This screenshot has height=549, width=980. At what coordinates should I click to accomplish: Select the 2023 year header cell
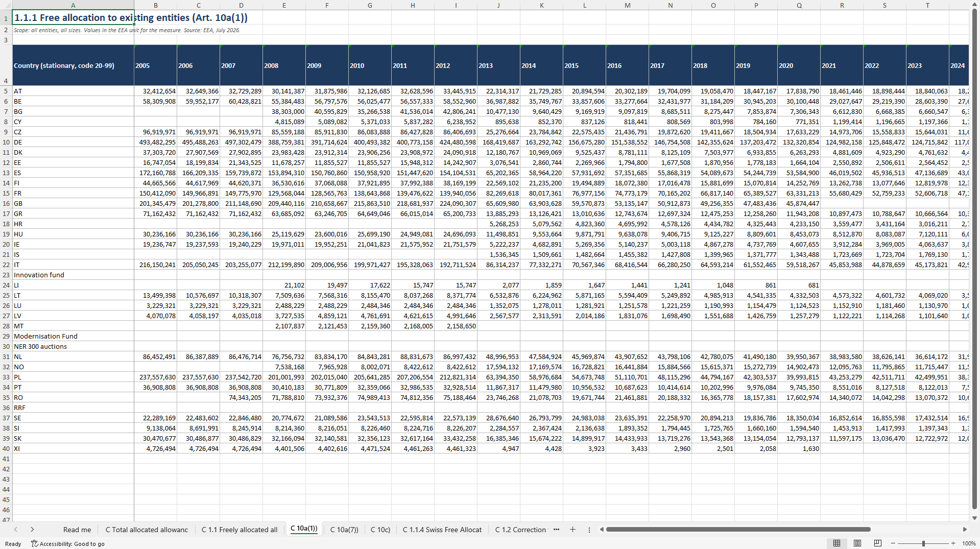tap(927, 65)
